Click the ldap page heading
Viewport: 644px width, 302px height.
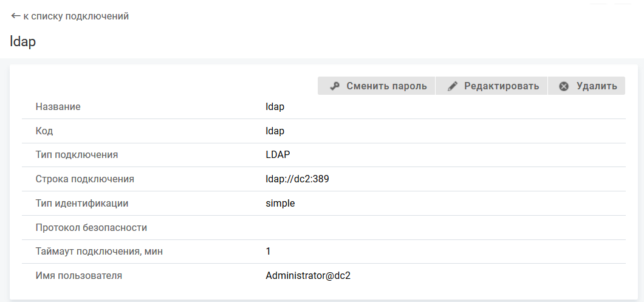point(23,42)
